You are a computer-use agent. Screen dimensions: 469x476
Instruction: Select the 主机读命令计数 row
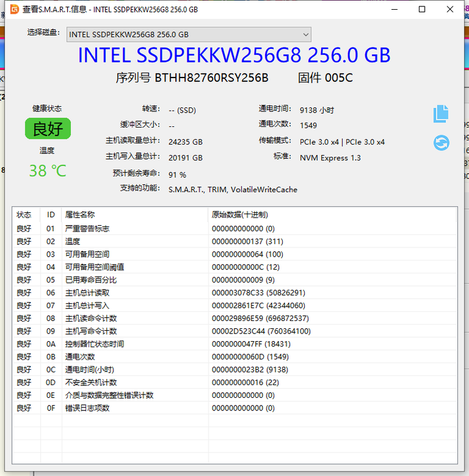tap(234, 318)
